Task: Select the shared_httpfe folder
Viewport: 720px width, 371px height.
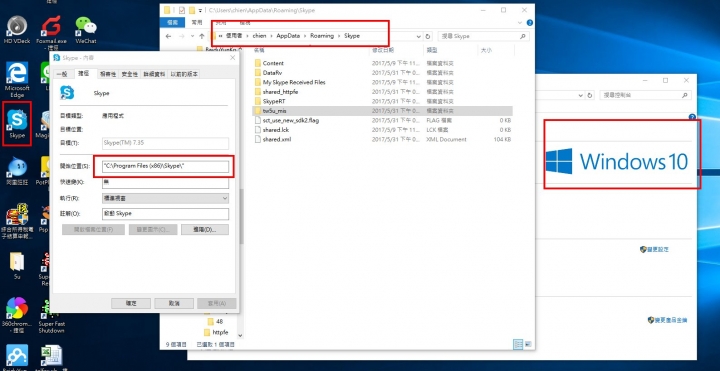Action: pyautogui.click(x=276, y=92)
